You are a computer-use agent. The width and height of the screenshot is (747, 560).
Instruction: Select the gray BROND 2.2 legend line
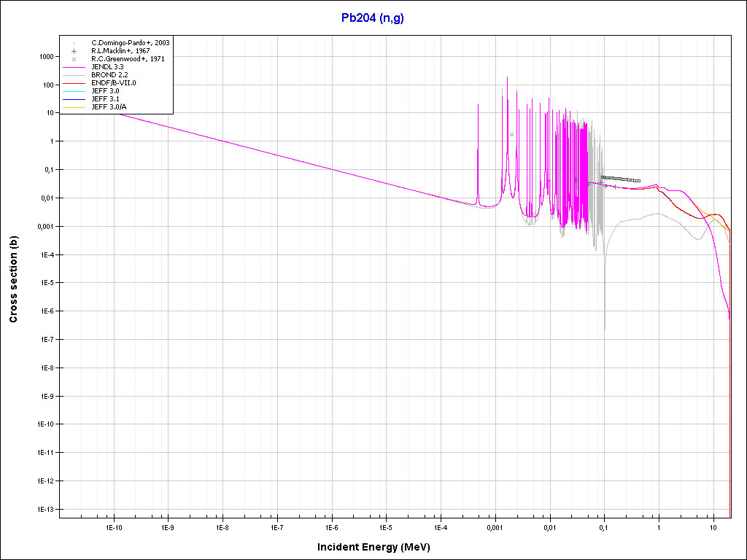coord(74,75)
